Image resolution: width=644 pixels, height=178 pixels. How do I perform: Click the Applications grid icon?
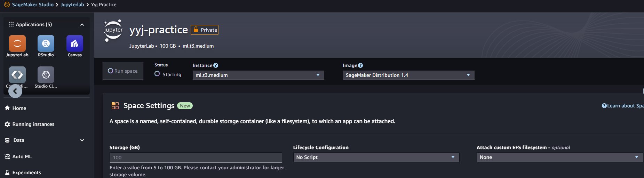coord(11,24)
